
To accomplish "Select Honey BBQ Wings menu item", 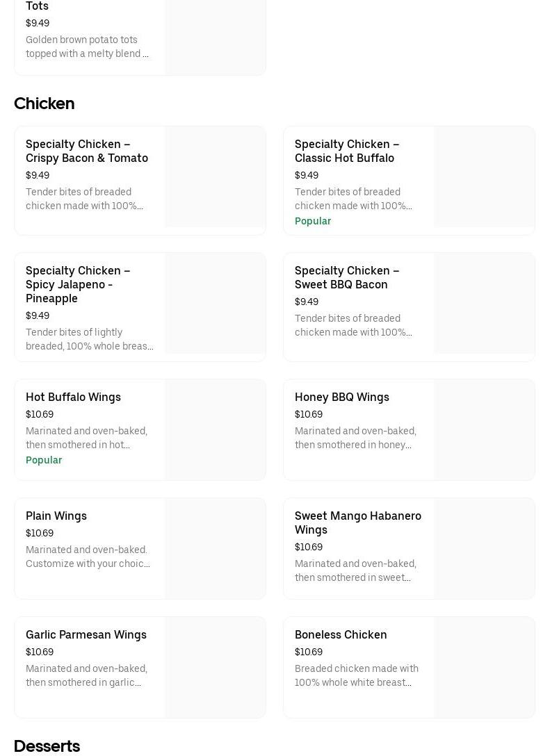I will (x=341, y=397).
